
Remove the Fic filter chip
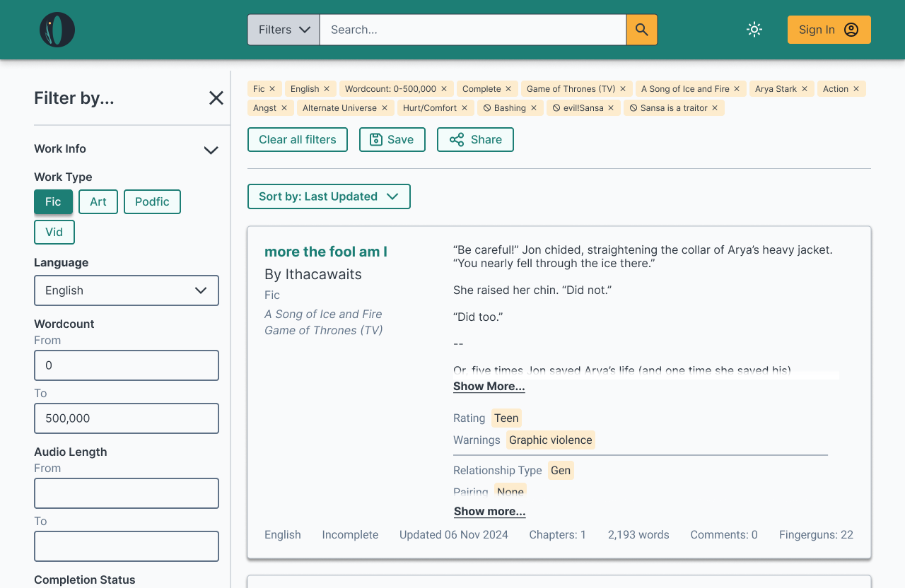pyautogui.click(x=272, y=89)
